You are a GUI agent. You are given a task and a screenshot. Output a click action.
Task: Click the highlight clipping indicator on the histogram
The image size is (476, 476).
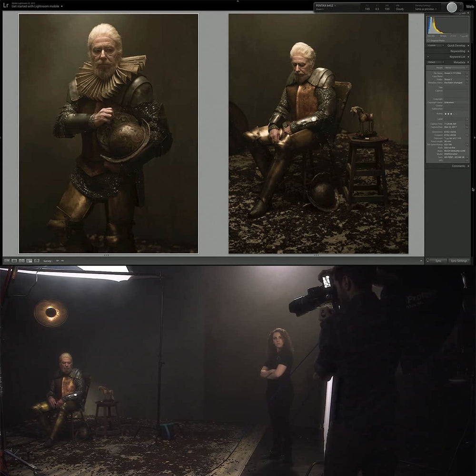click(467, 19)
